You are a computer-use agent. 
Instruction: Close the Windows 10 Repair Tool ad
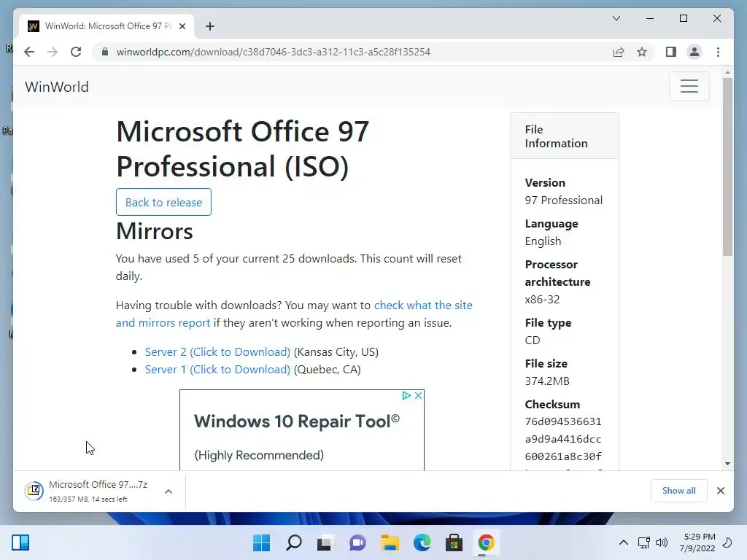coord(418,396)
